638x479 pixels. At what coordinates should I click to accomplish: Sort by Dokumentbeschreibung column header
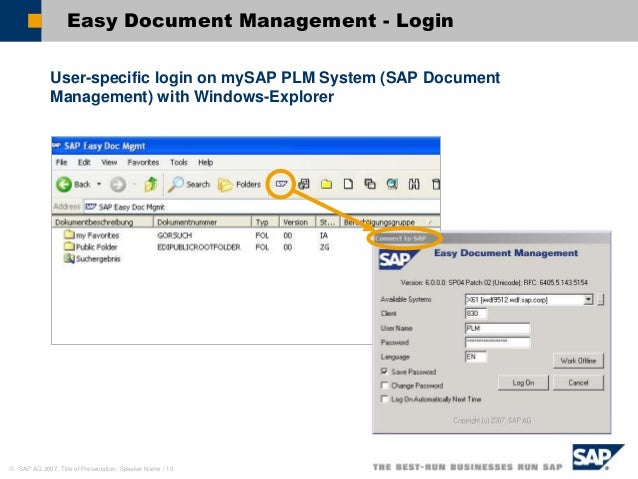click(103, 222)
